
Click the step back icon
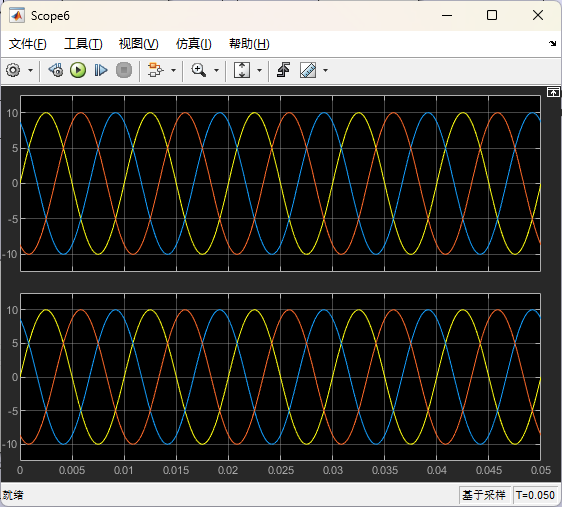tap(56, 70)
